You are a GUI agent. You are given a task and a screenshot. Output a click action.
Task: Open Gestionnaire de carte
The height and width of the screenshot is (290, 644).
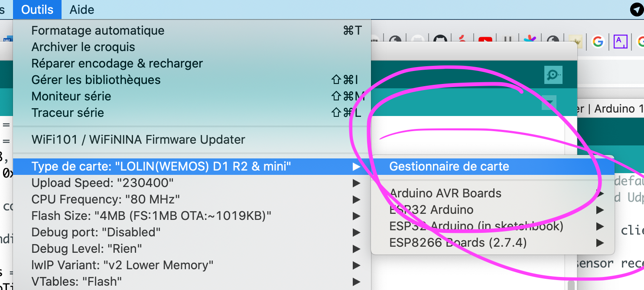pyautogui.click(x=449, y=167)
